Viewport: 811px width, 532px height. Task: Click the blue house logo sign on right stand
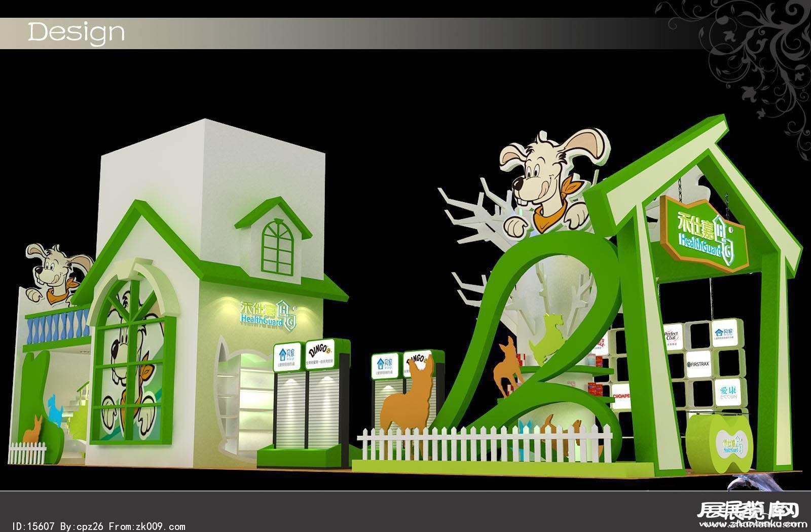point(384,363)
